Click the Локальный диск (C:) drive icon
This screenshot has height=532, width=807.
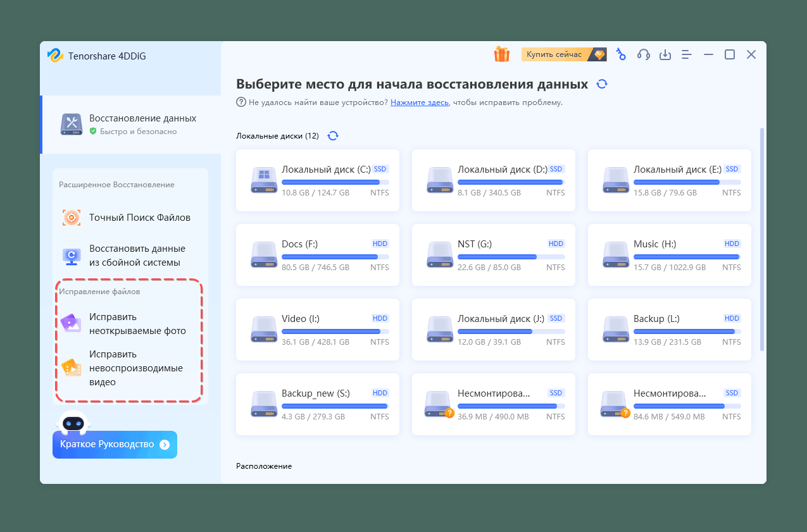tap(264, 180)
